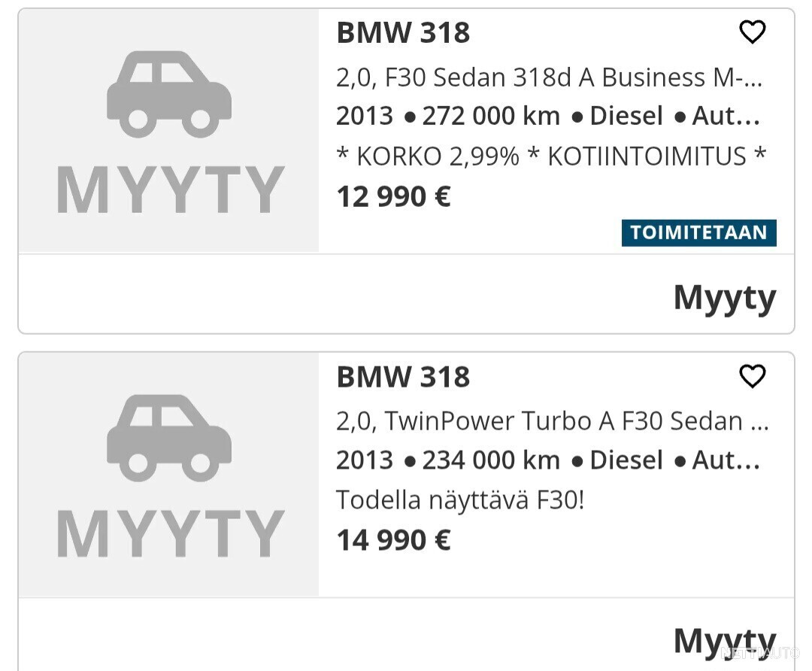
Task: Click the 234 000 km details line
Action: (548, 460)
